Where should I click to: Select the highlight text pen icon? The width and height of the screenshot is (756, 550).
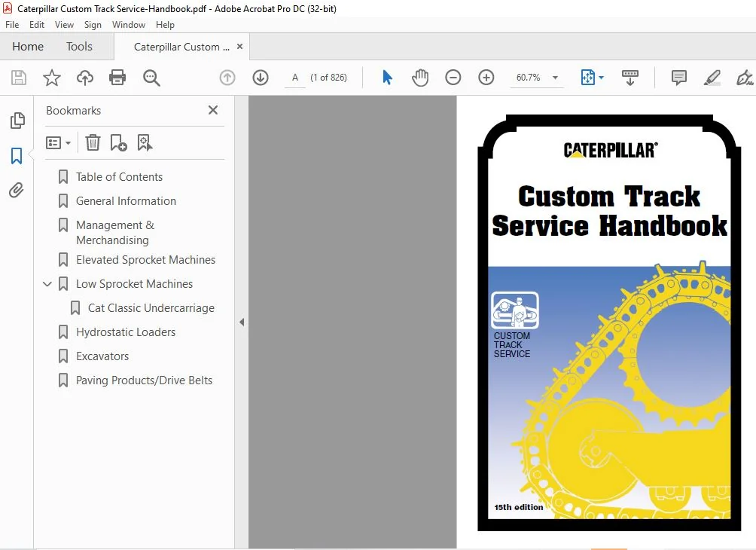[x=712, y=78]
